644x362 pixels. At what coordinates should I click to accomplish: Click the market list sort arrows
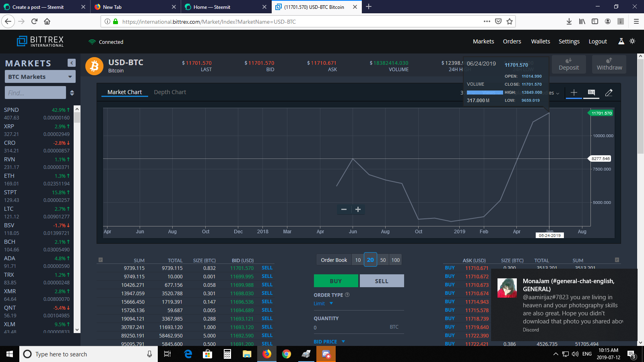click(72, 93)
